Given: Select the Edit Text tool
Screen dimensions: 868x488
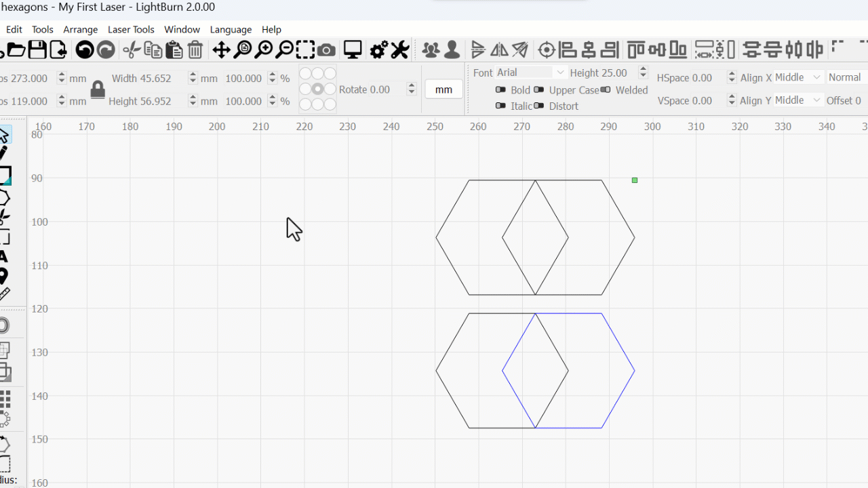Looking at the screenshot, I should (3, 256).
